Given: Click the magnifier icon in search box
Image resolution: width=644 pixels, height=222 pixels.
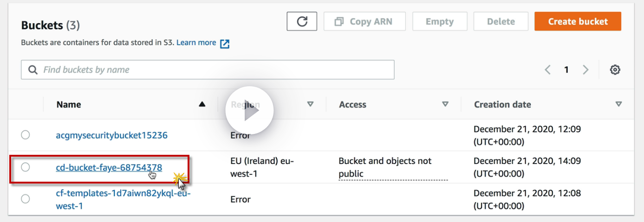Looking at the screenshot, I should pos(33,70).
